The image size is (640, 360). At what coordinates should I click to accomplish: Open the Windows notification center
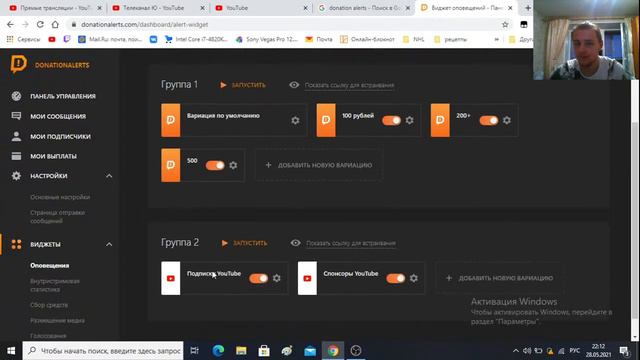click(624, 351)
